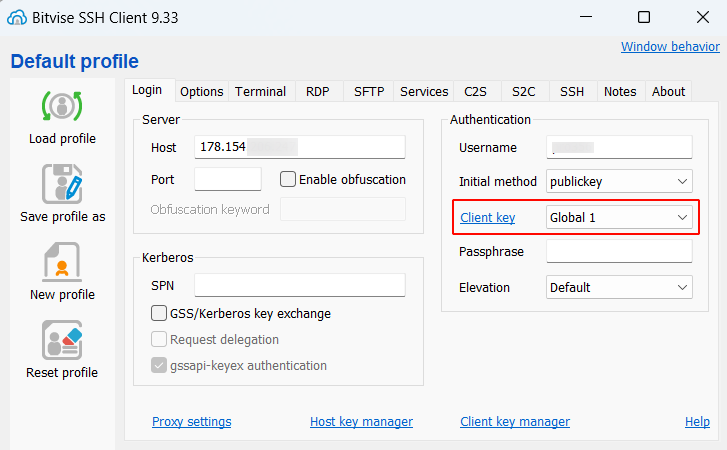Switch to the Terminal tab
The width and height of the screenshot is (727, 450).
tap(260, 91)
